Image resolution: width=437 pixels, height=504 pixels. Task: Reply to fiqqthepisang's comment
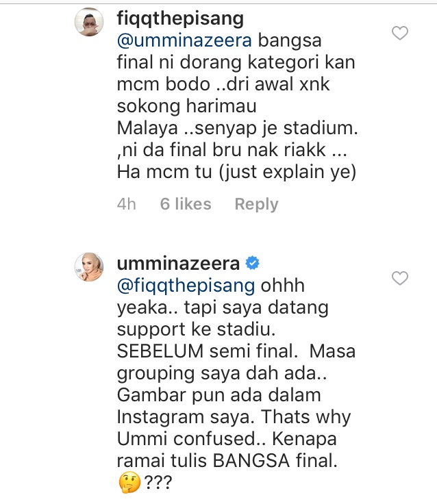[256, 204]
